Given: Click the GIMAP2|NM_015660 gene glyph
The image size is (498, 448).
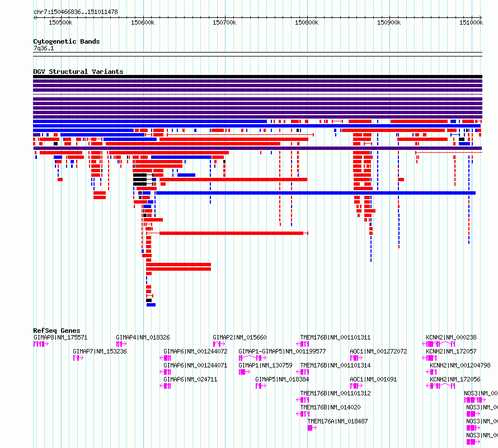Looking at the screenshot, I should pos(219,344).
